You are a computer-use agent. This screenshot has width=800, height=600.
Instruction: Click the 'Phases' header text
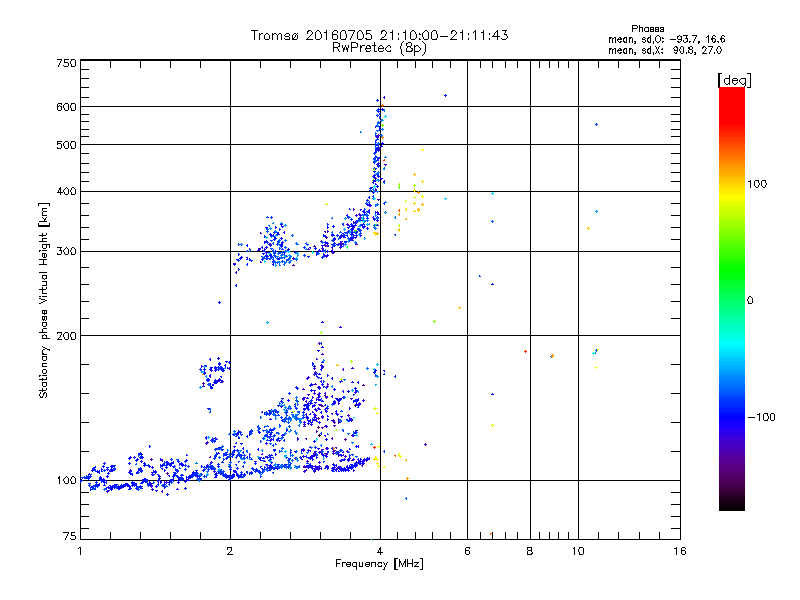tap(647, 29)
